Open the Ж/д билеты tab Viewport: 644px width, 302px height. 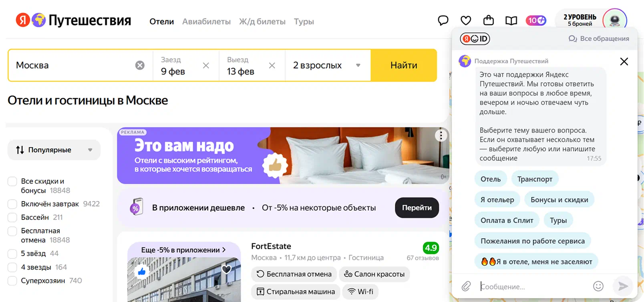(x=262, y=22)
